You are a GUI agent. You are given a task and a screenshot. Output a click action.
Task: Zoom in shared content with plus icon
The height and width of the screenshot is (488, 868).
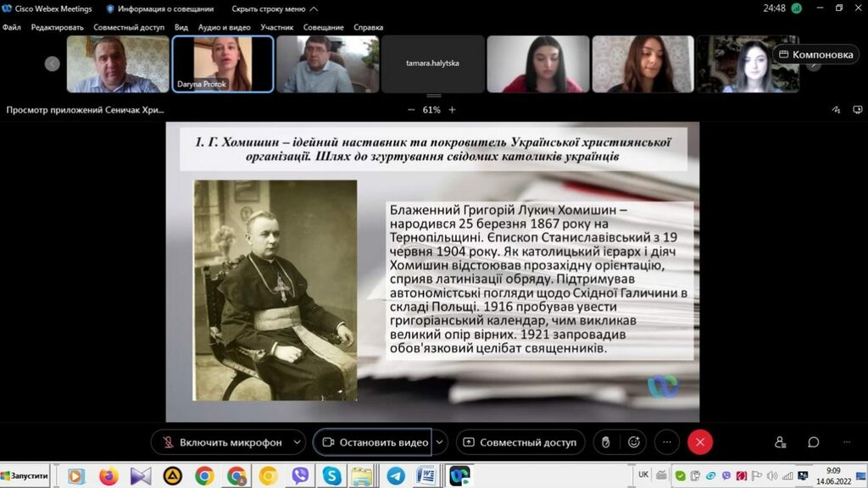point(452,110)
